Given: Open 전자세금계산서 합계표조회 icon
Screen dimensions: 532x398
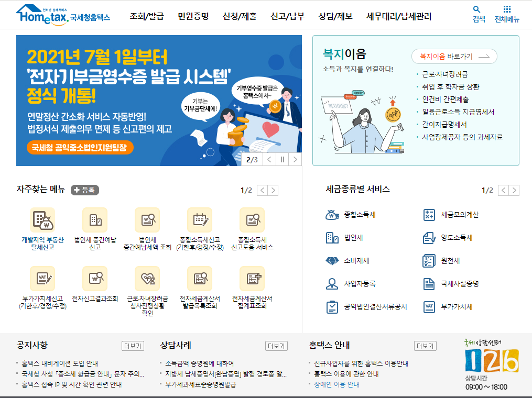Looking at the screenshot, I should [252, 279].
